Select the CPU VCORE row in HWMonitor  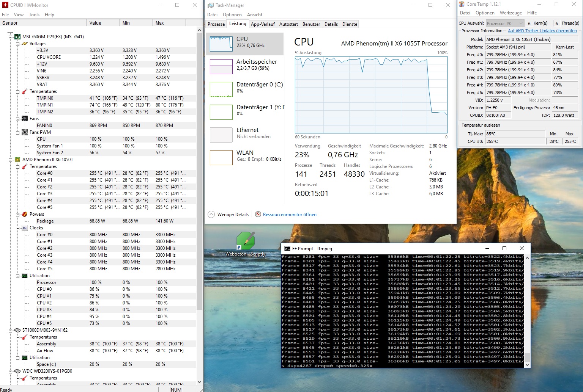coord(99,57)
